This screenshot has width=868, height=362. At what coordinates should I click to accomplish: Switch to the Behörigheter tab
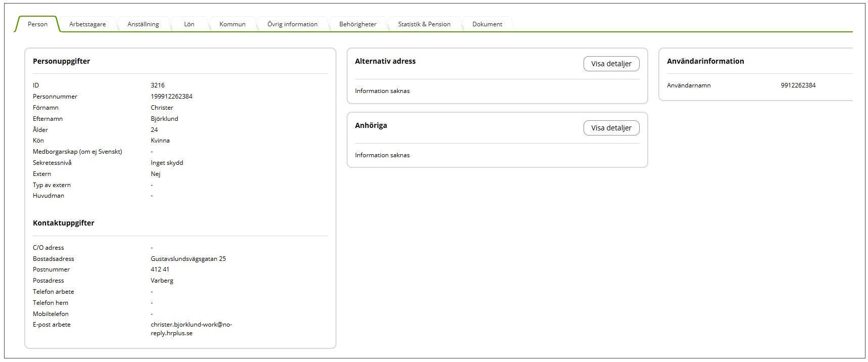358,24
